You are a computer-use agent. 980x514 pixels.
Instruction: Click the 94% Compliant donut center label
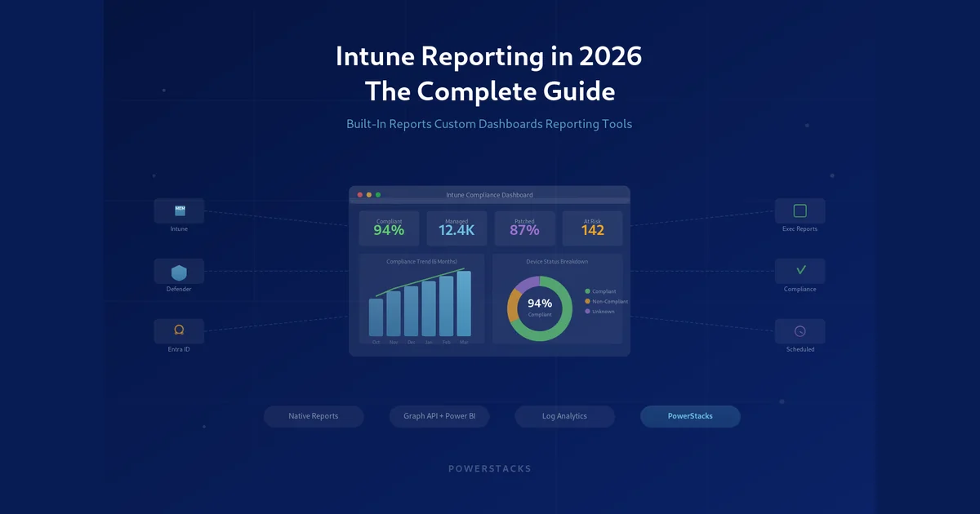coord(540,308)
